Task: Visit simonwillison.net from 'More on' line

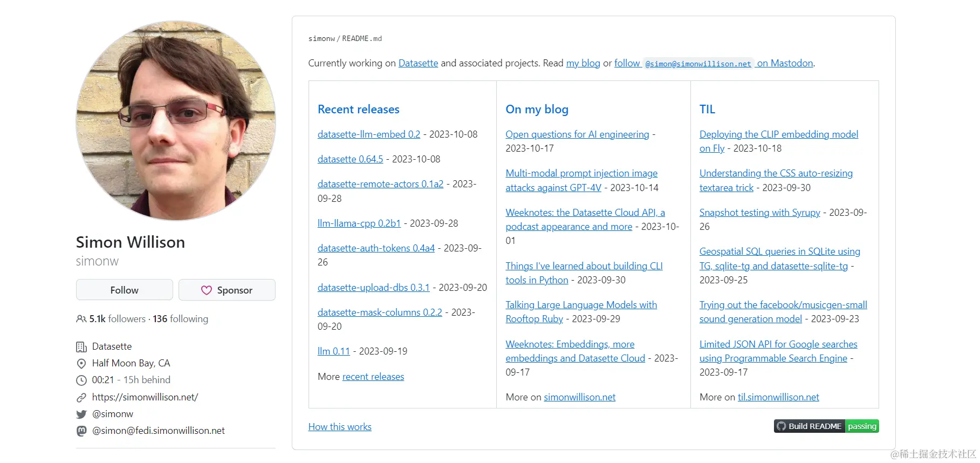Action: click(580, 397)
